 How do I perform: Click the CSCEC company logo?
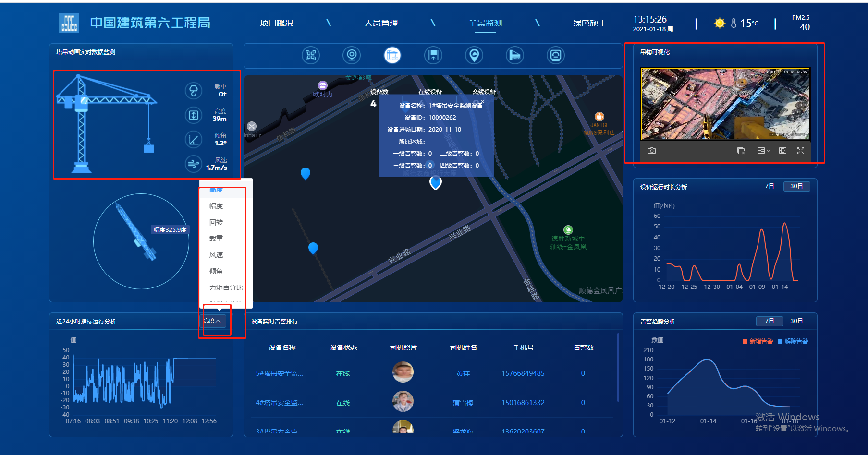pos(69,23)
